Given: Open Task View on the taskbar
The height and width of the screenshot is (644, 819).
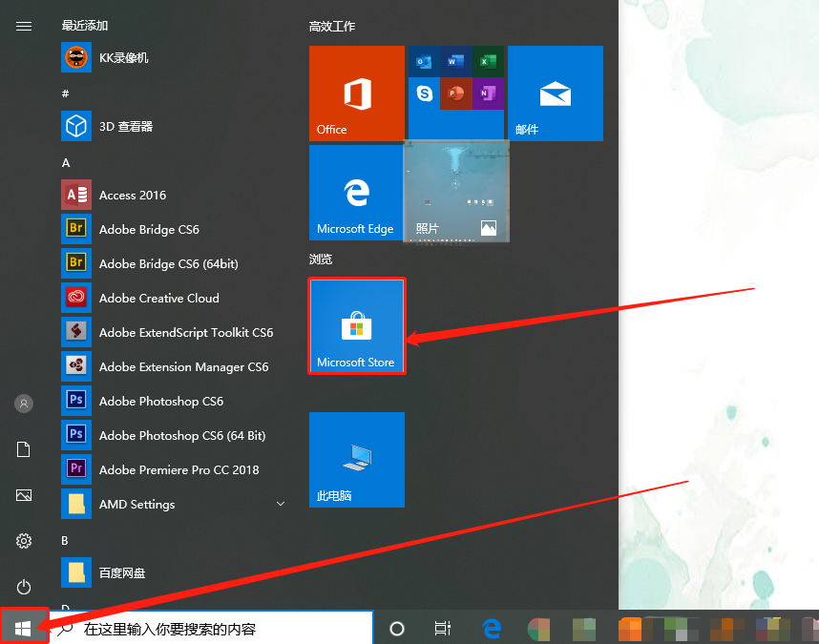Looking at the screenshot, I should click(442, 629).
